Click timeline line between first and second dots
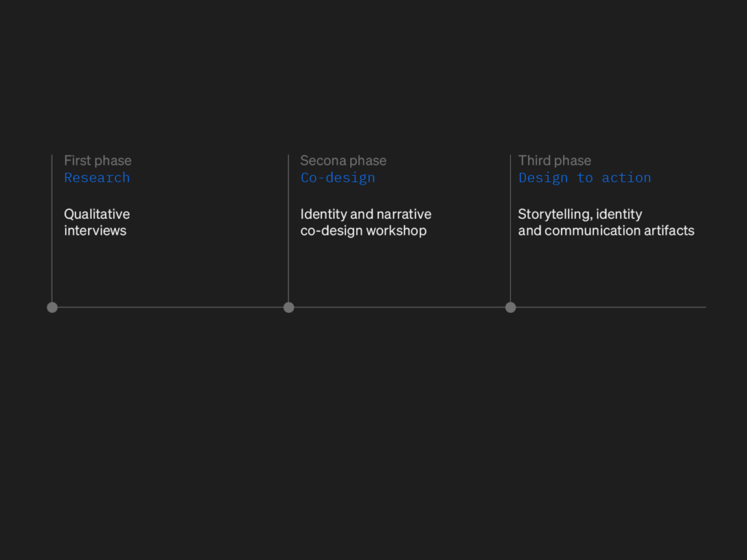The height and width of the screenshot is (560, 747). coord(170,307)
